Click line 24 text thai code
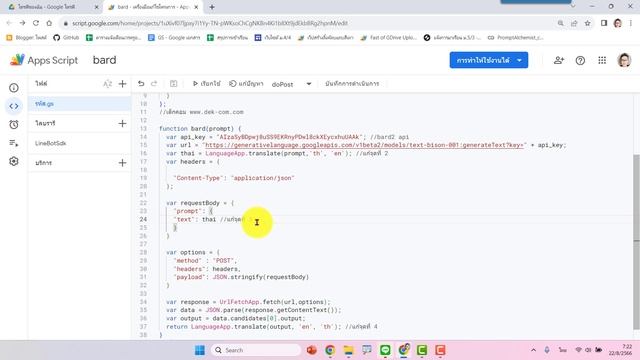Image resolution: width=640 pixels, height=360 pixels. [209, 220]
